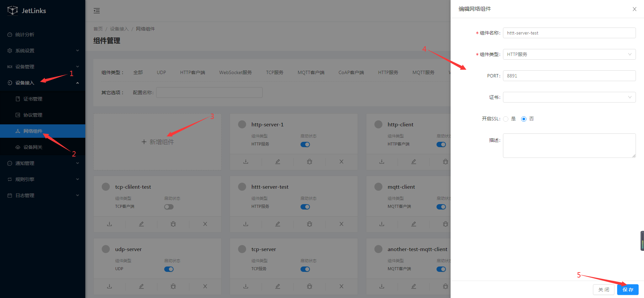Filter by TCP服务 component type
This screenshot has height=298, width=644.
[274, 72]
